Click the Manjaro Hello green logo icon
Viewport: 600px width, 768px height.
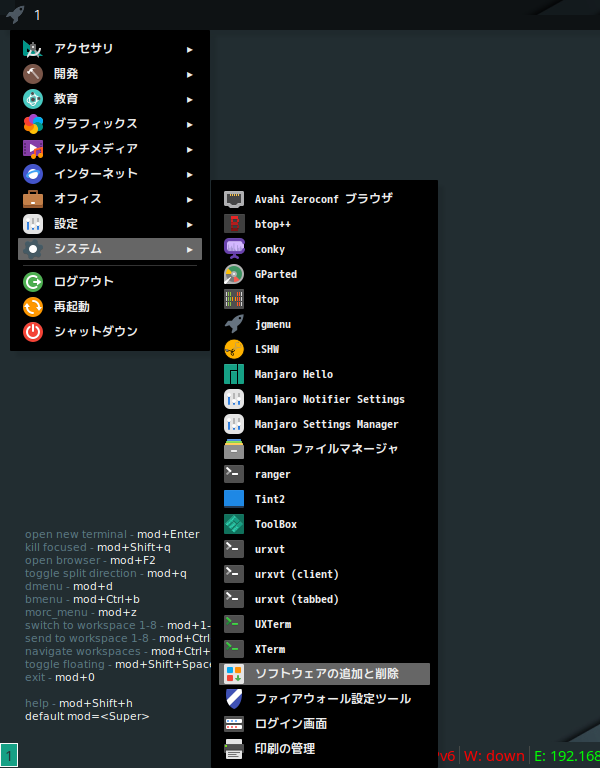(x=234, y=374)
